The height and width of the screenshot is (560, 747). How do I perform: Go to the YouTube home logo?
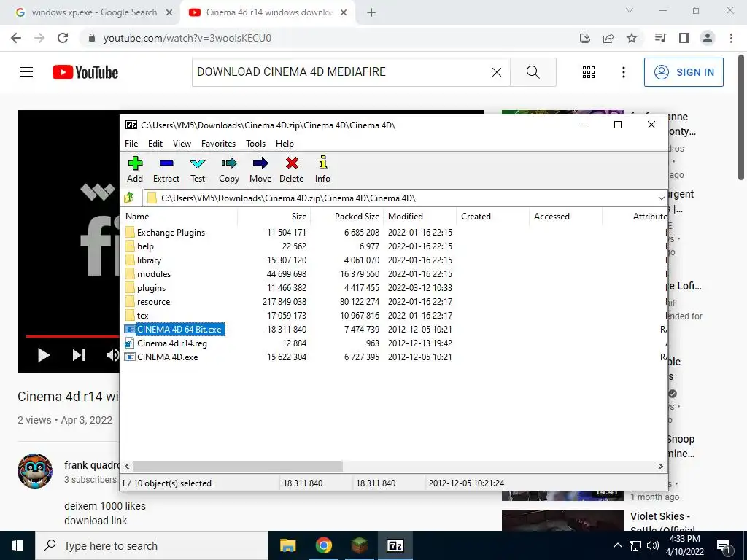click(x=85, y=72)
